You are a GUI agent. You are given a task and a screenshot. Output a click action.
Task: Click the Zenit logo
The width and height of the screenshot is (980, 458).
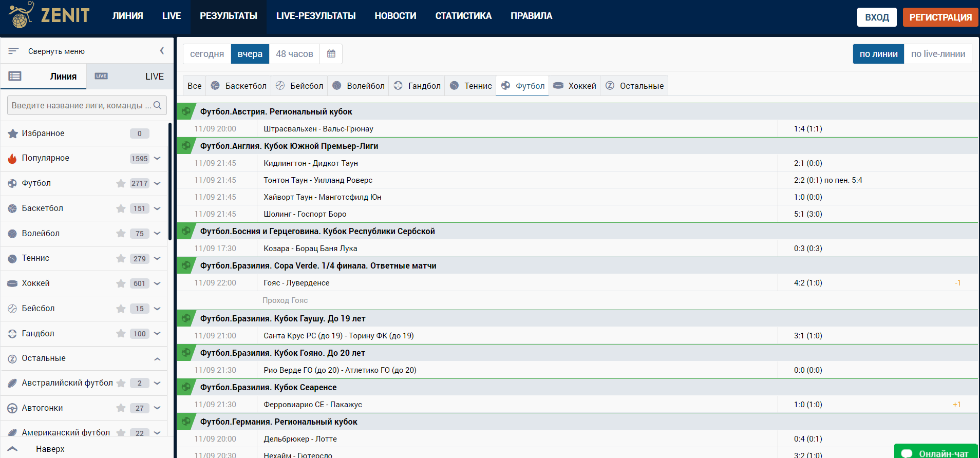click(49, 15)
